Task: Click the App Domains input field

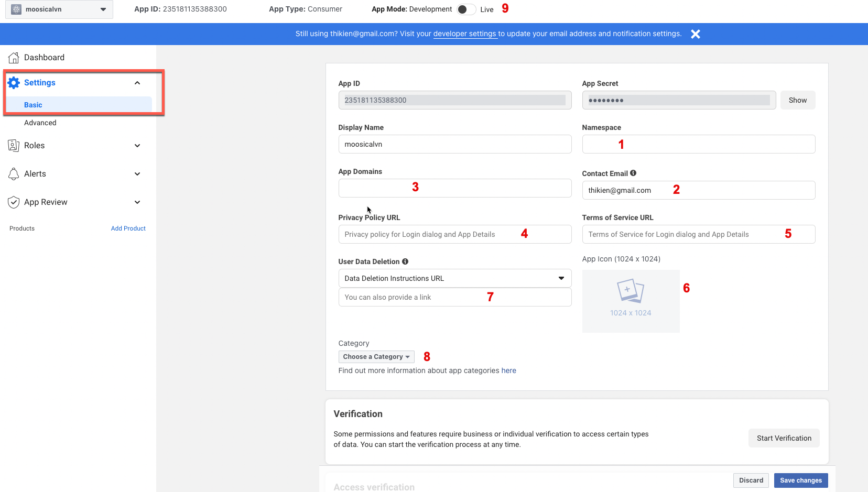Action: tap(455, 188)
